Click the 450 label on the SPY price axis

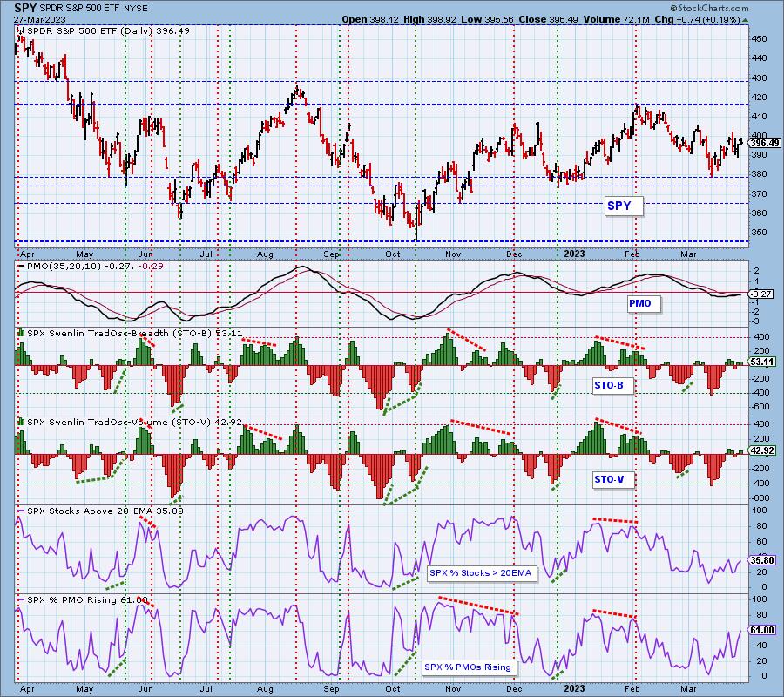(x=759, y=39)
